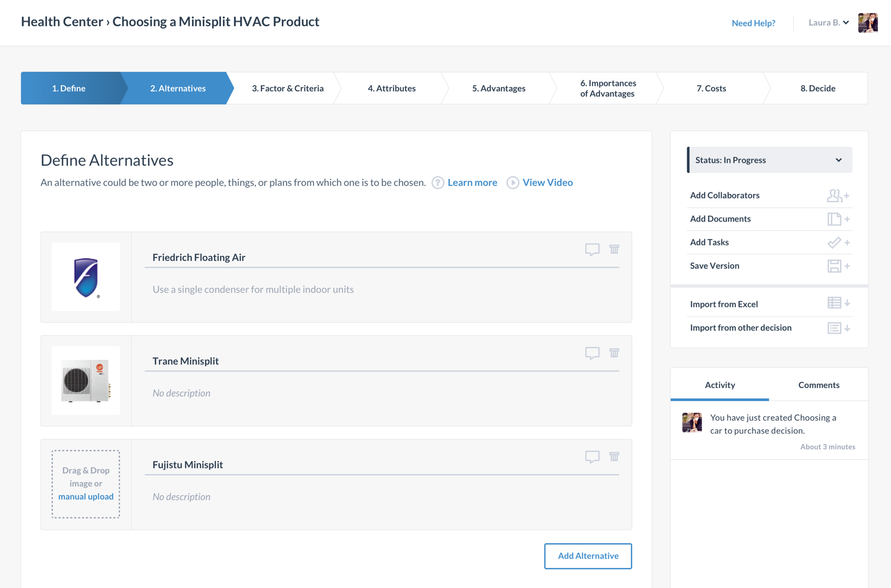Click the question mark icon beside Learn more
Screen dimensions: 891x588
(x=438, y=183)
